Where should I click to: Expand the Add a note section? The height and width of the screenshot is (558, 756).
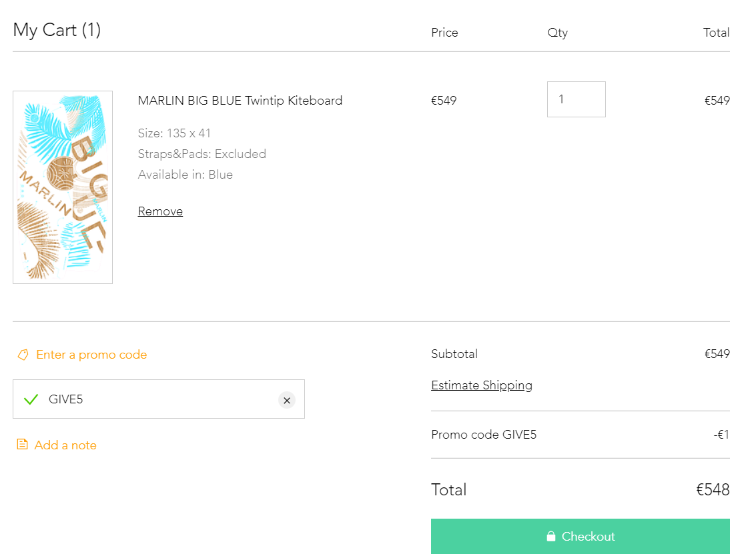(x=65, y=445)
